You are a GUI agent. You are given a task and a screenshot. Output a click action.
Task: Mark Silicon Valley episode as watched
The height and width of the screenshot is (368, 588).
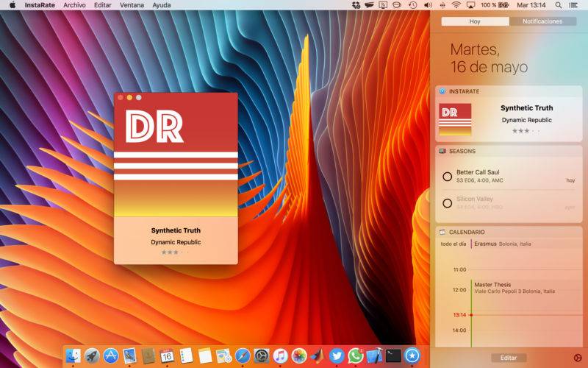coord(447,203)
